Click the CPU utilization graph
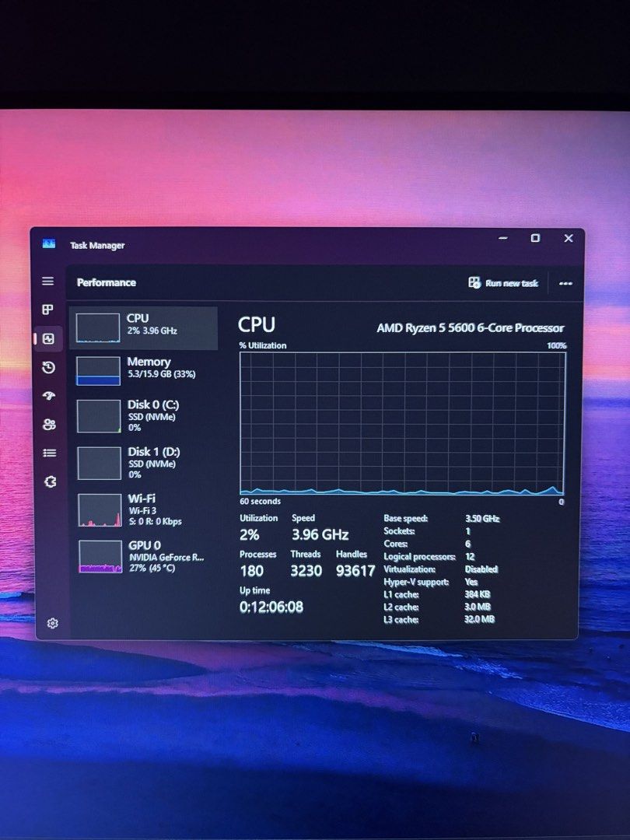The image size is (630, 840). pyautogui.click(x=402, y=423)
